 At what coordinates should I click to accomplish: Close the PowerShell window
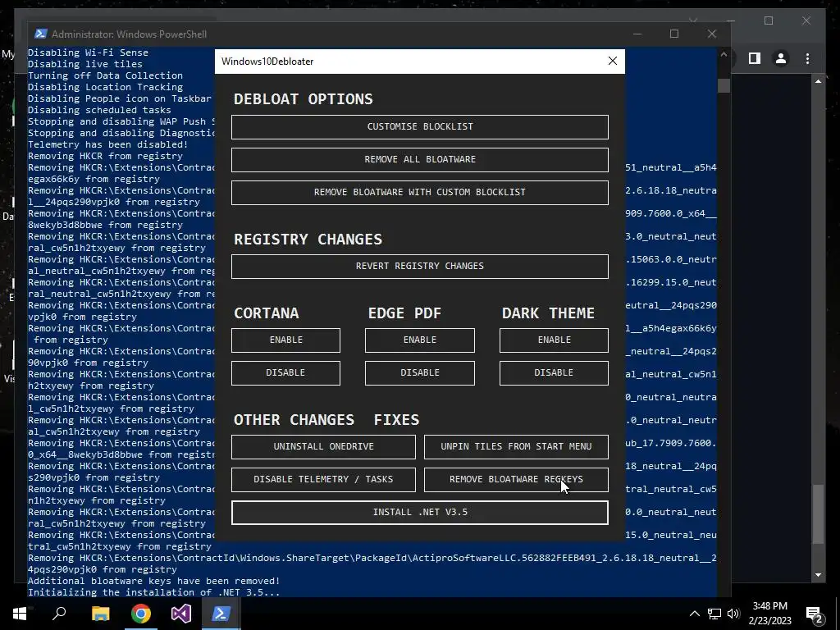click(x=712, y=34)
